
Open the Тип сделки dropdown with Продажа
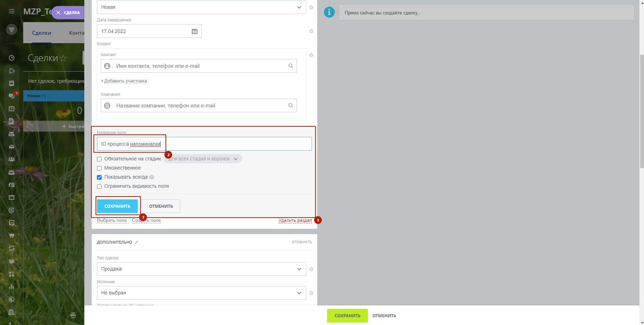tap(201, 269)
